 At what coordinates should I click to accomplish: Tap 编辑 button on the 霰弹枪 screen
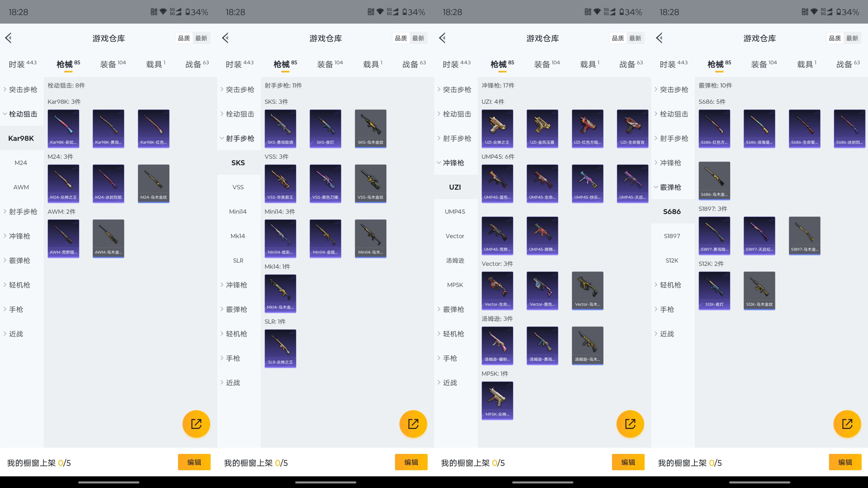point(845,462)
